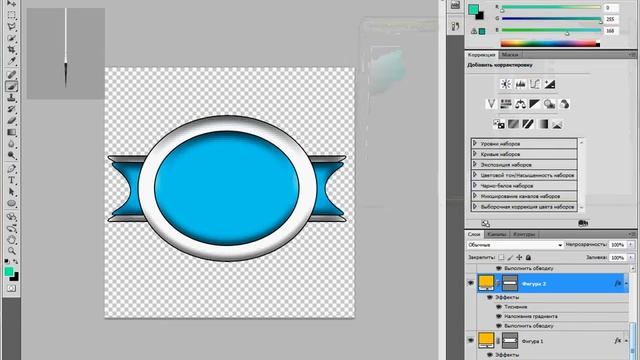Toggle Выполнить обводку effect under Фигура 2
Image resolution: width=640 pixels, height=360 pixels.
[x=499, y=326]
